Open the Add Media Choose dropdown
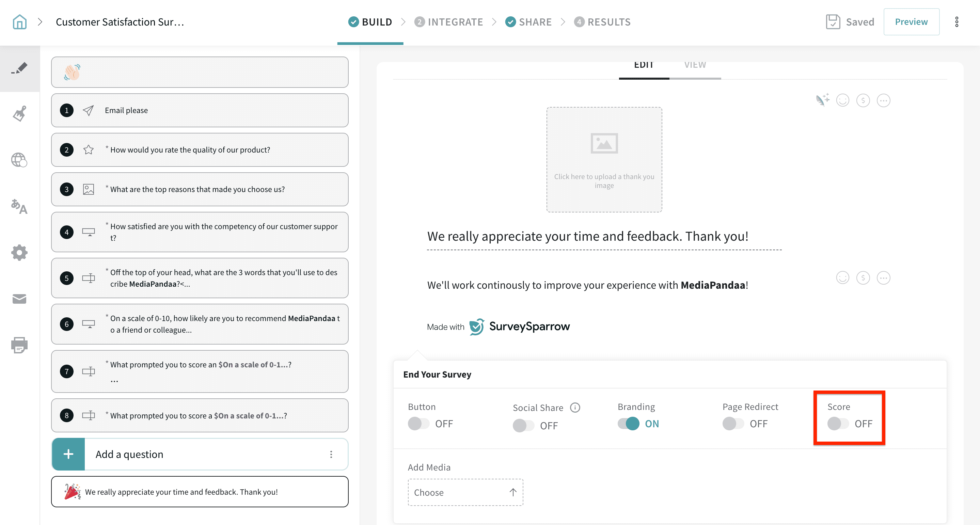This screenshot has height=525, width=980. tap(465, 492)
